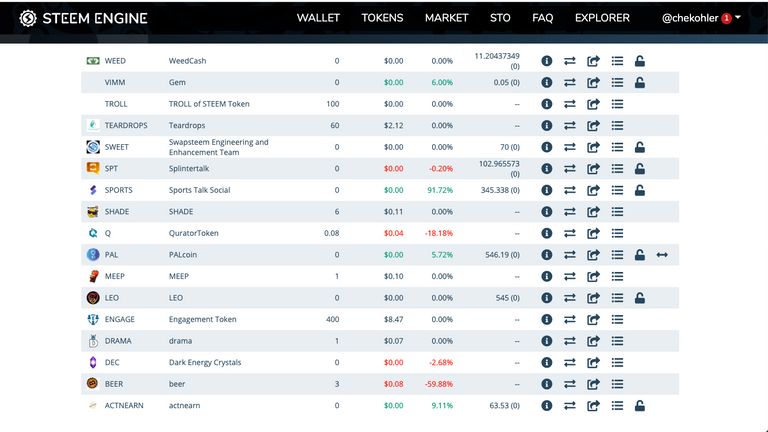This screenshot has width=768, height=432.
Task: Expand the @chekohler account dropdown
Action: coord(701,18)
